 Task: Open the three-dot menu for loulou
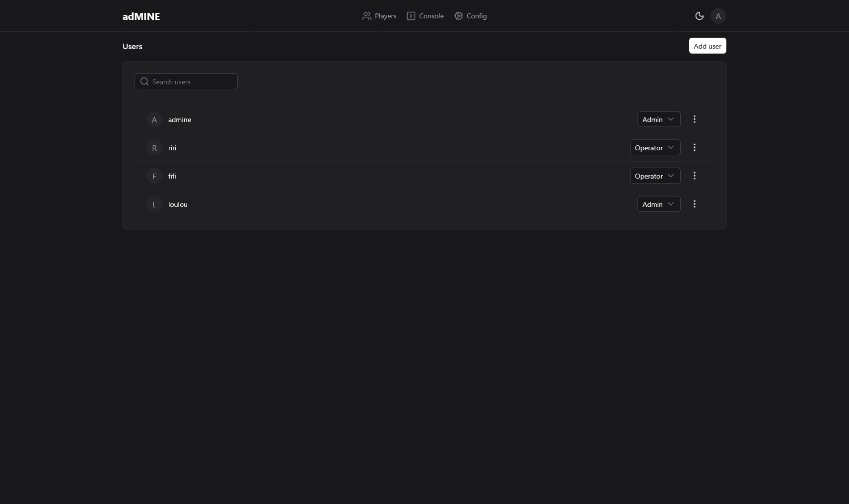(694, 204)
